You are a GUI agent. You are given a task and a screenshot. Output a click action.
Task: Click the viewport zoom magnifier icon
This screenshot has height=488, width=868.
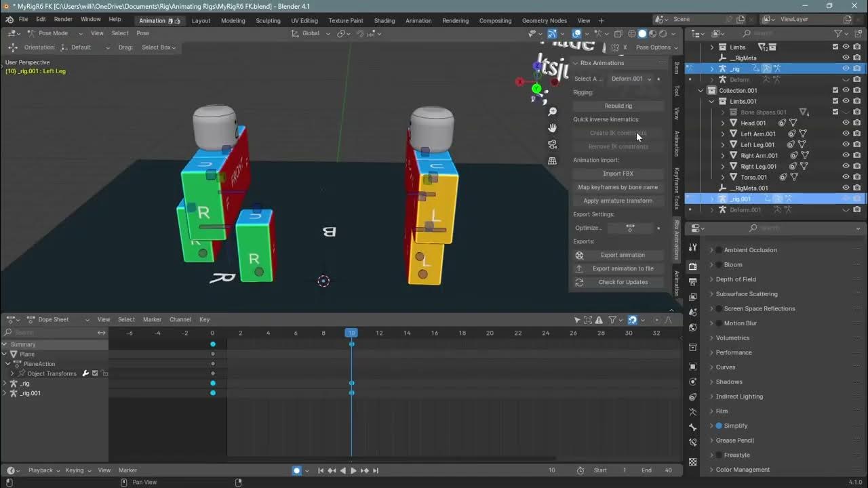[x=553, y=112]
